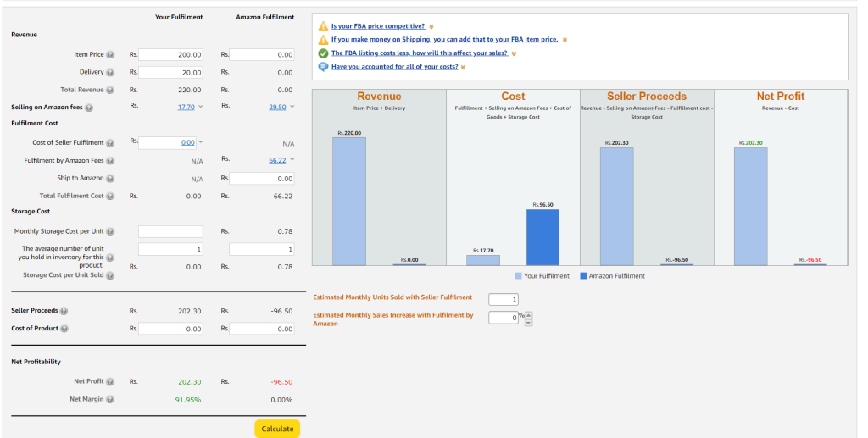This screenshot has height=438, width=868.
Task: Click help icon next to Seller Proceeds
Action: tap(64, 312)
